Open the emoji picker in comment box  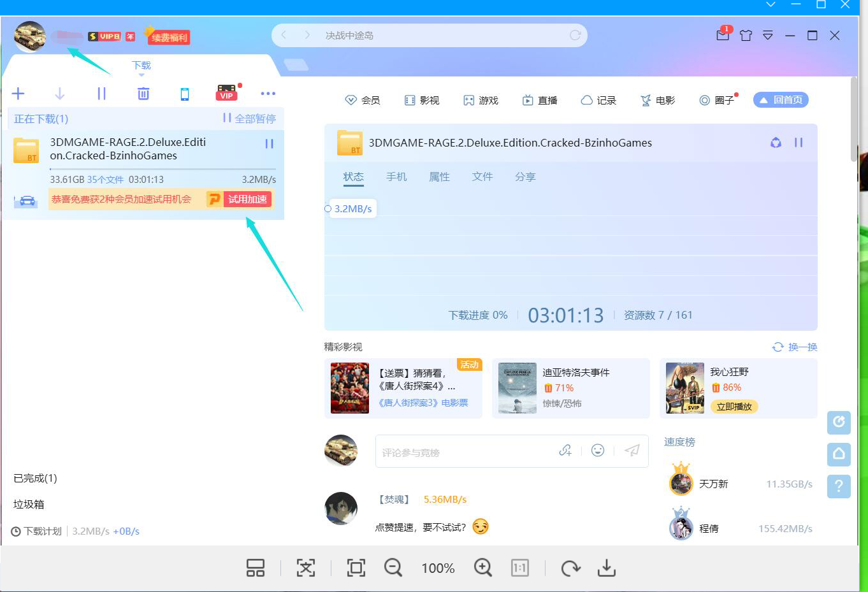598,451
